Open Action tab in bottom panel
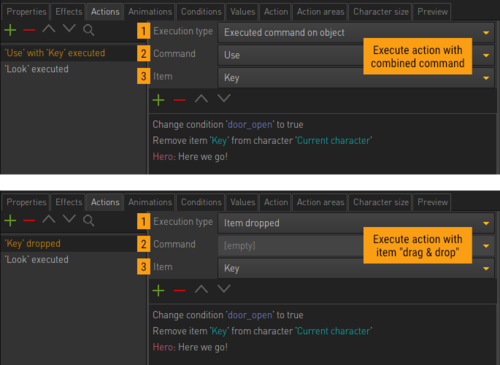 click(x=276, y=202)
